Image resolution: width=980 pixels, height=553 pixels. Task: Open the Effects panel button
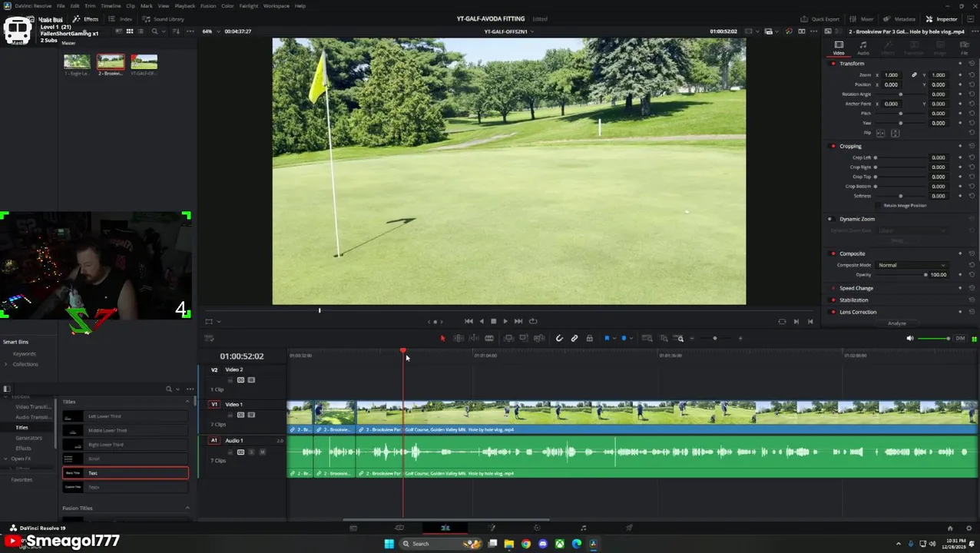(86, 19)
